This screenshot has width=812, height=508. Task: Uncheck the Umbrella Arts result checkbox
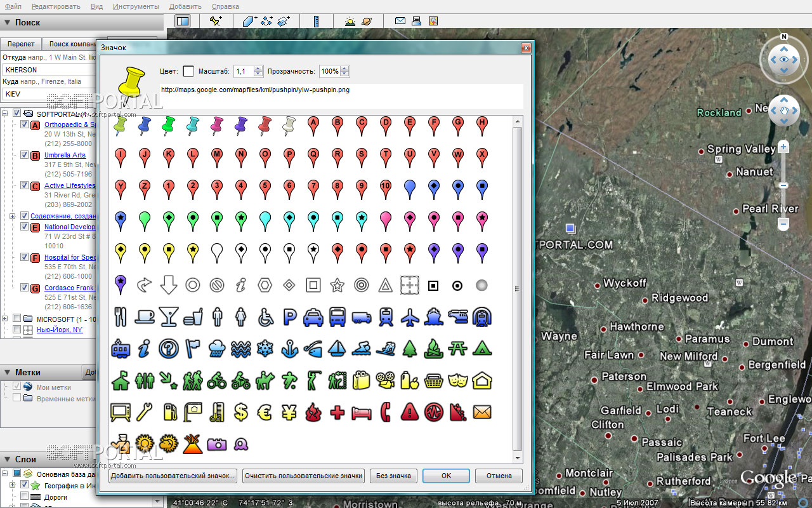point(25,155)
